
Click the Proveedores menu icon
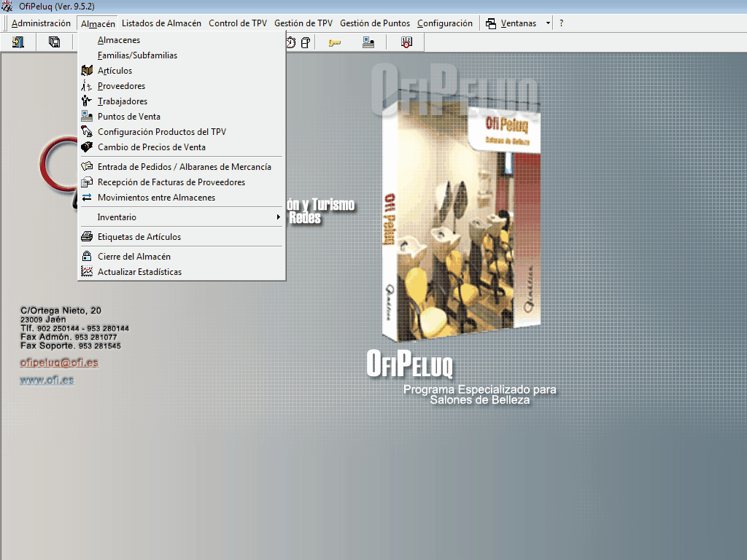click(87, 86)
